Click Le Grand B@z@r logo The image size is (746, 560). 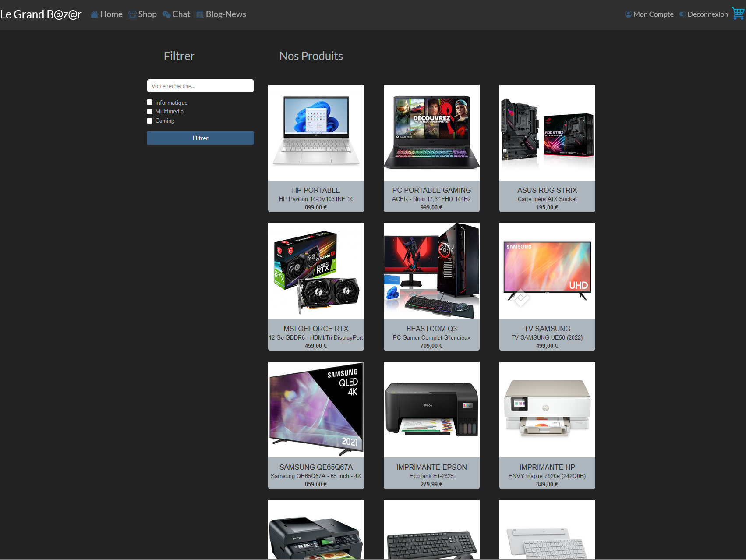point(41,14)
